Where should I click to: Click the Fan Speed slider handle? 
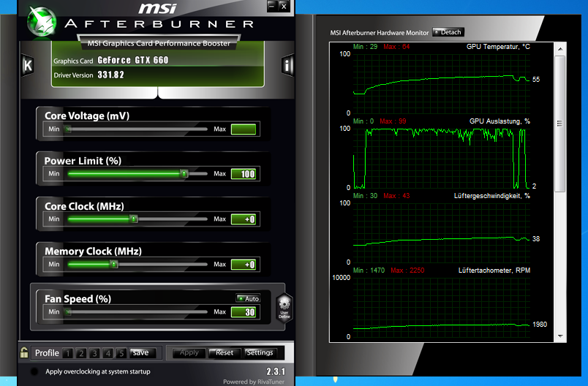(68, 312)
